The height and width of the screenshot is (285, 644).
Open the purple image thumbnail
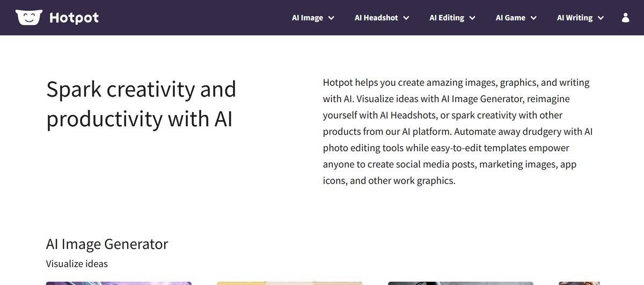[x=119, y=283]
